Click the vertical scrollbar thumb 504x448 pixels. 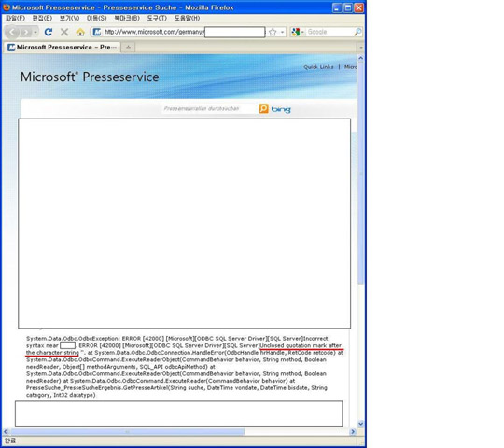(360, 174)
